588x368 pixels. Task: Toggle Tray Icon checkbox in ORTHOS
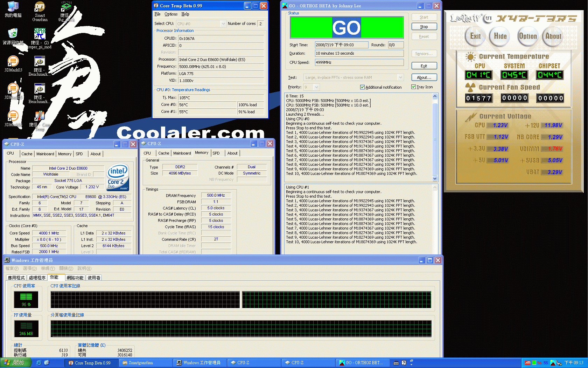413,87
